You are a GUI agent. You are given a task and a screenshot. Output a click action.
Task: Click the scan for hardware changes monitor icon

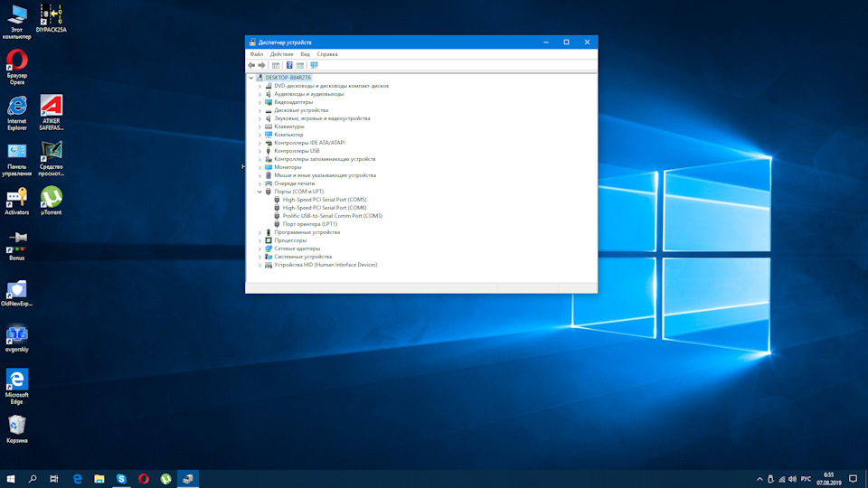tap(314, 65)
